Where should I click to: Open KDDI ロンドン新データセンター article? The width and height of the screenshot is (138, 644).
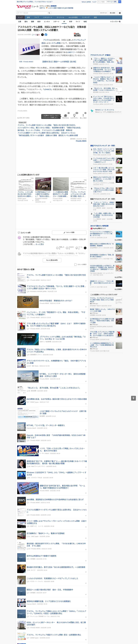pyautogui.click(x=56, y=623)
